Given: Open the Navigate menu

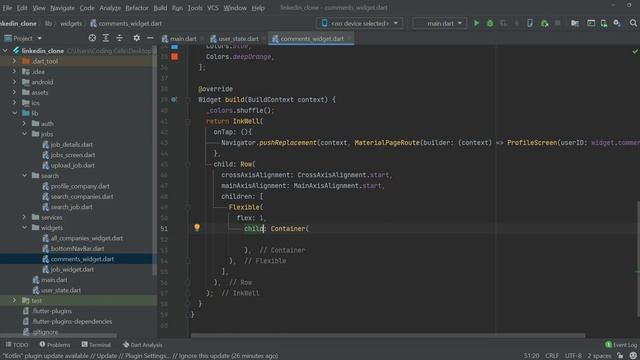Looking at the screenshot, I should point(62,8).
